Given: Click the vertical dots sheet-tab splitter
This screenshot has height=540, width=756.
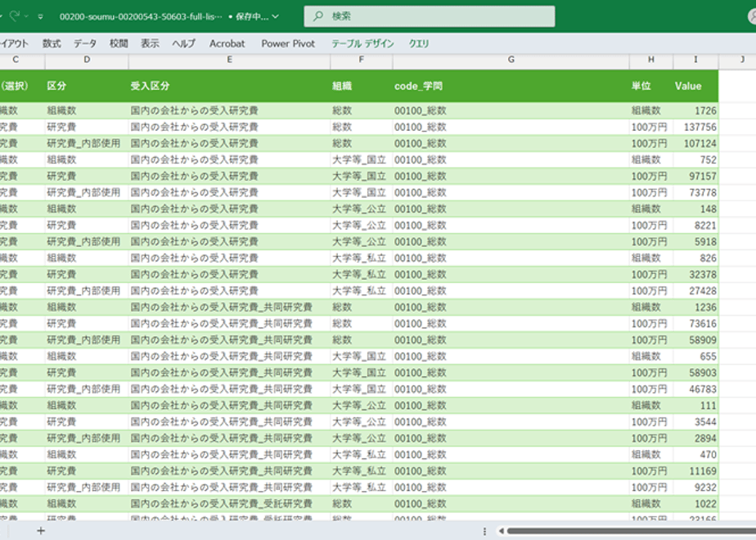Looking at the screenshot, I should tap(484, 531).
